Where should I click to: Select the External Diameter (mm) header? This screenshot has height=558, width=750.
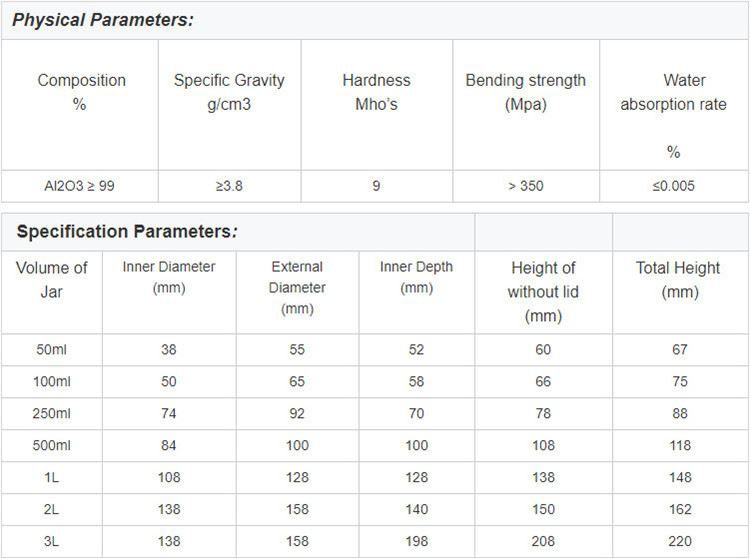(297, 287)
